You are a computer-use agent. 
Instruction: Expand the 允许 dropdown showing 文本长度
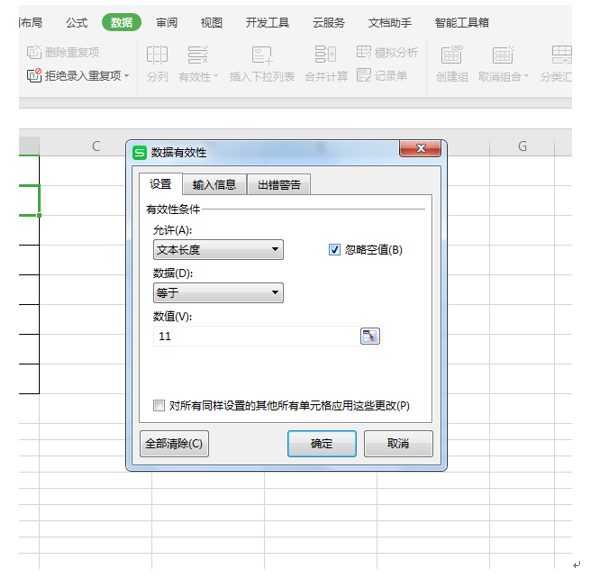point(218,250)
